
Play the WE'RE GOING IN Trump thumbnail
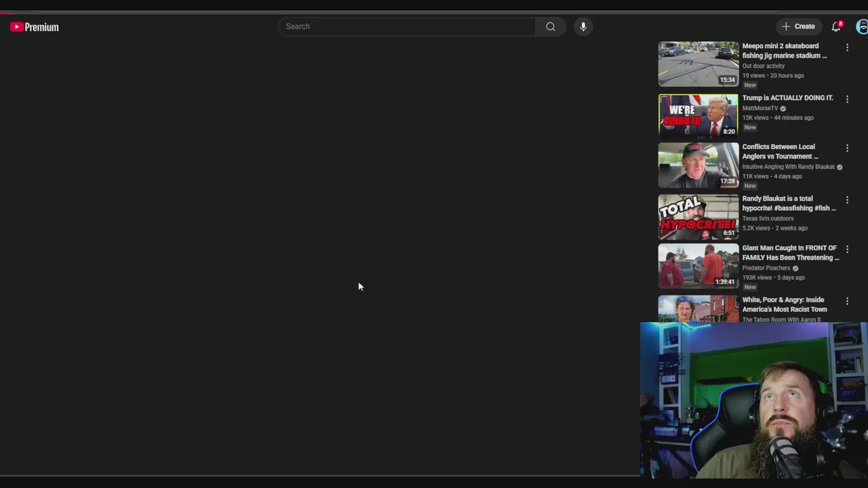pos(698,116)
